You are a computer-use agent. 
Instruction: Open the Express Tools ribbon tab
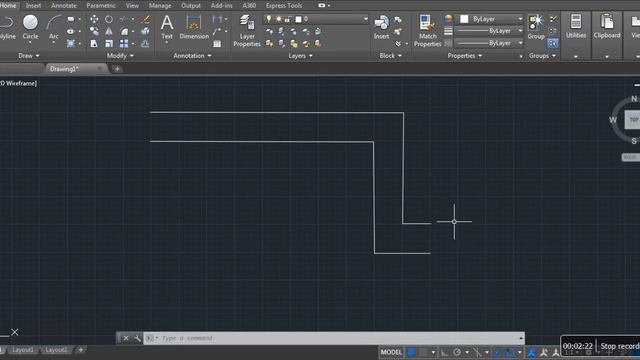(x=284, y=5)
